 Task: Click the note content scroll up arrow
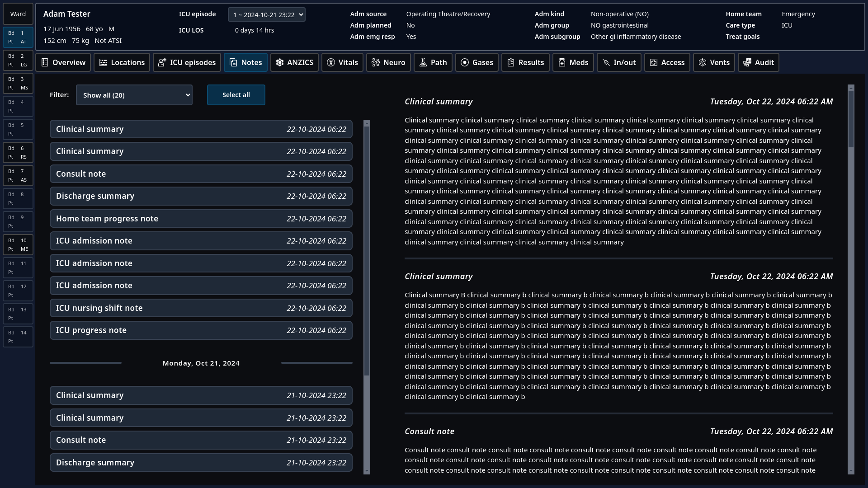pyautogui.click(x=851, y=88)
